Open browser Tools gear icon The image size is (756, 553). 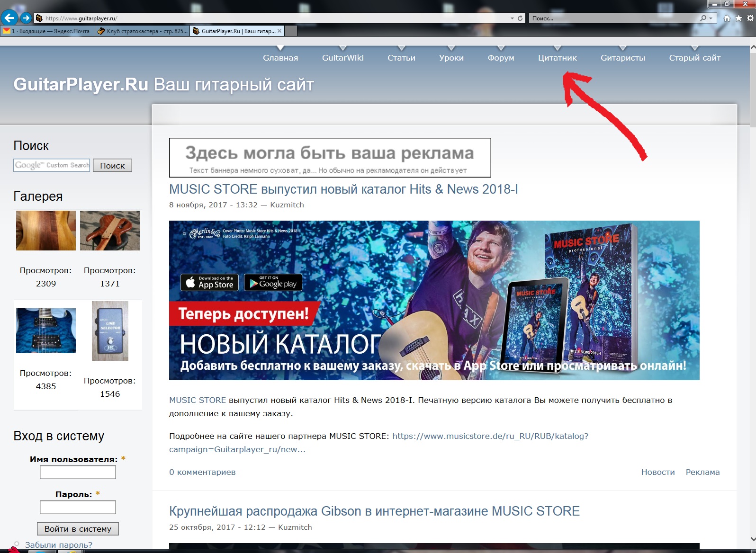[x=750, y=18]
